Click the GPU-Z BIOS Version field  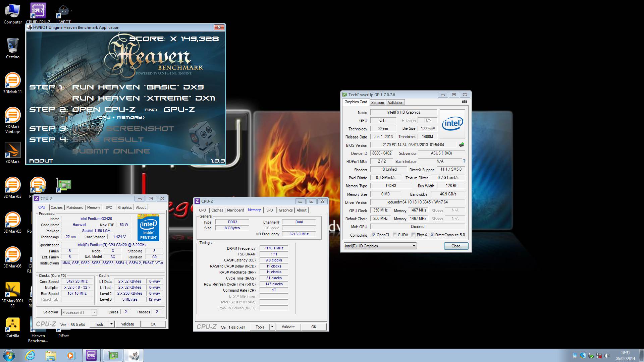pos(413,145)
